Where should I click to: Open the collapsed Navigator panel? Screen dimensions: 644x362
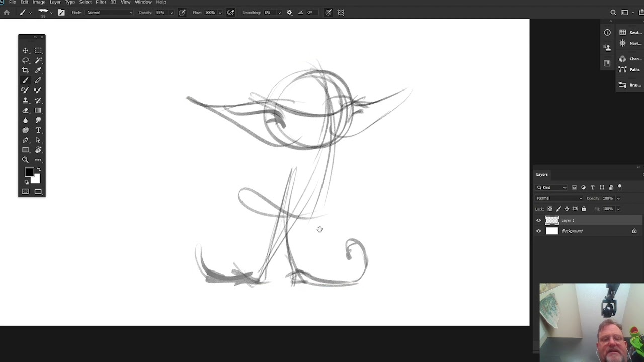630,43
